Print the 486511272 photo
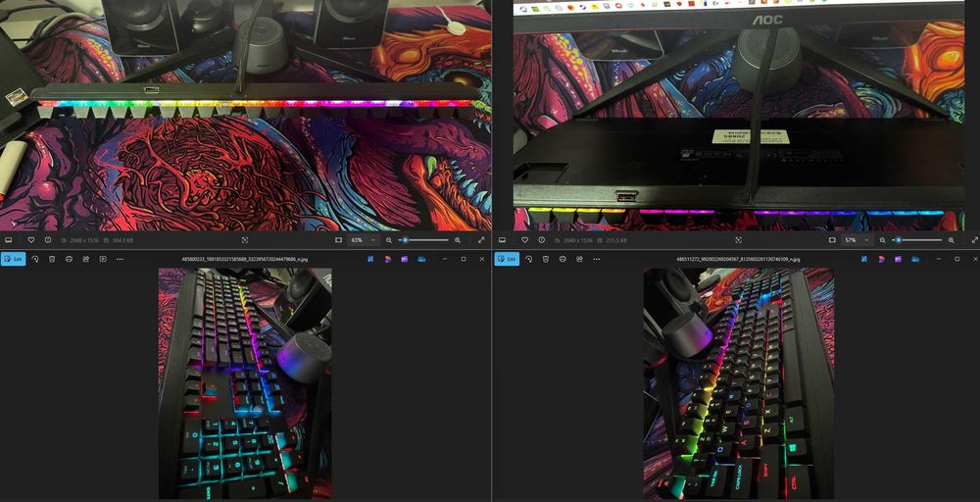 pyautogui.click(x=563, y=259)
